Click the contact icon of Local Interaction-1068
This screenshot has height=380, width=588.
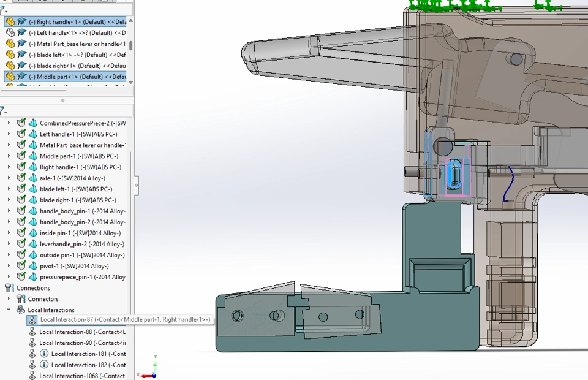32,376
